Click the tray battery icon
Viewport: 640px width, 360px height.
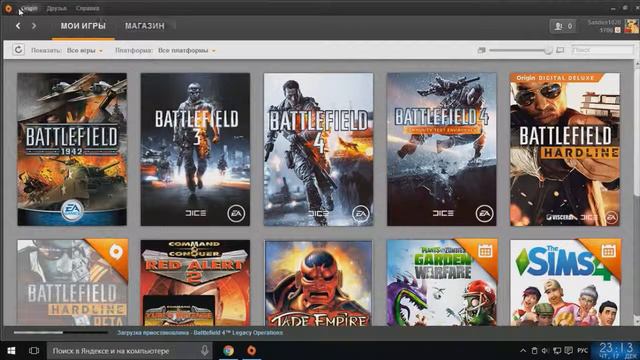point(534,351)
